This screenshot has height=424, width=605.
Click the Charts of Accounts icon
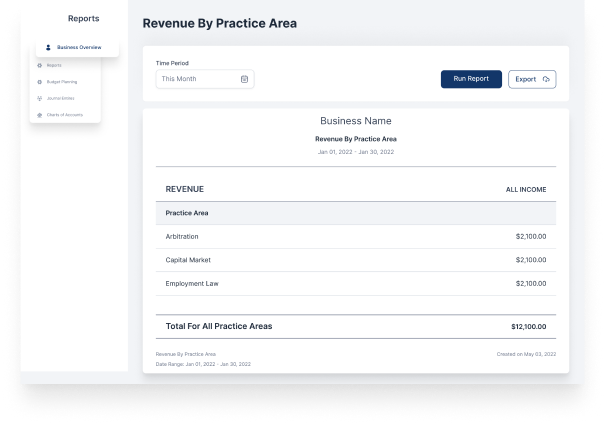pyautogui.click(x=39, y=115)
